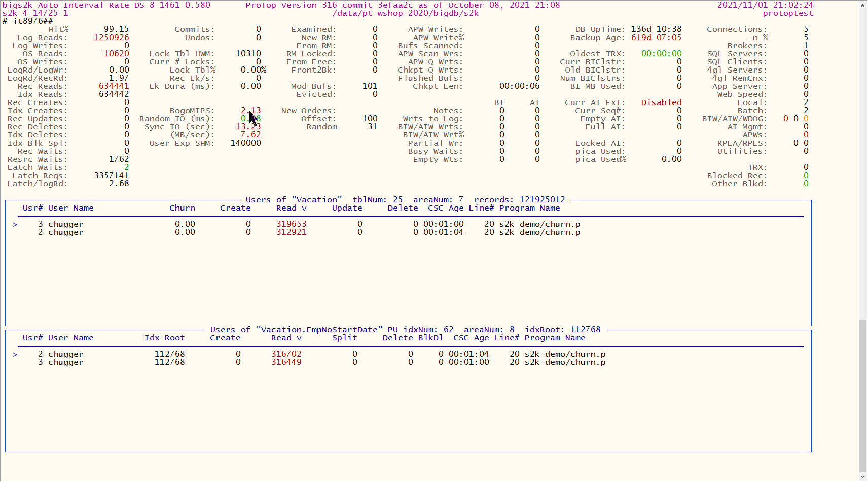Click the BlkDl column header
Viewport: 868px width, 482px height.
pyautogui.click(x=430, y=338)
